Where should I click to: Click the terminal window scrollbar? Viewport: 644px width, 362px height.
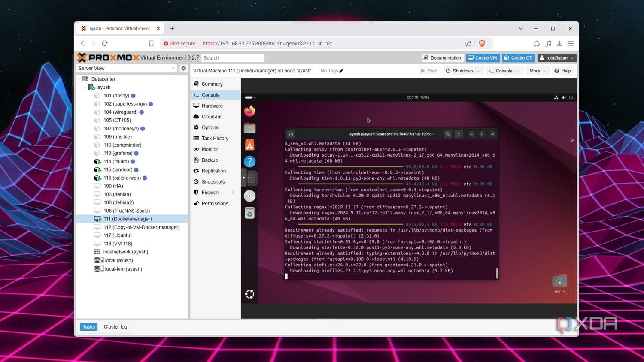[497, 273]
